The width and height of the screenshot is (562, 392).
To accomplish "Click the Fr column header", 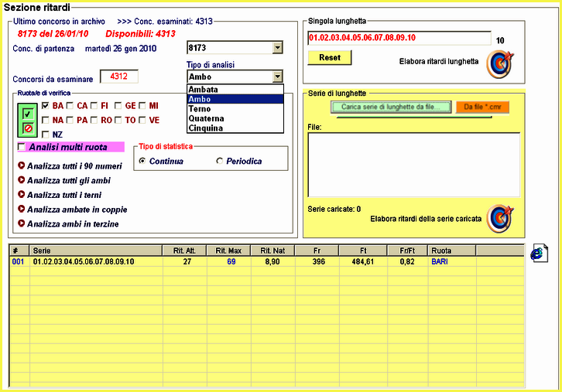I will pyautogui.click(x=317, y=251).
